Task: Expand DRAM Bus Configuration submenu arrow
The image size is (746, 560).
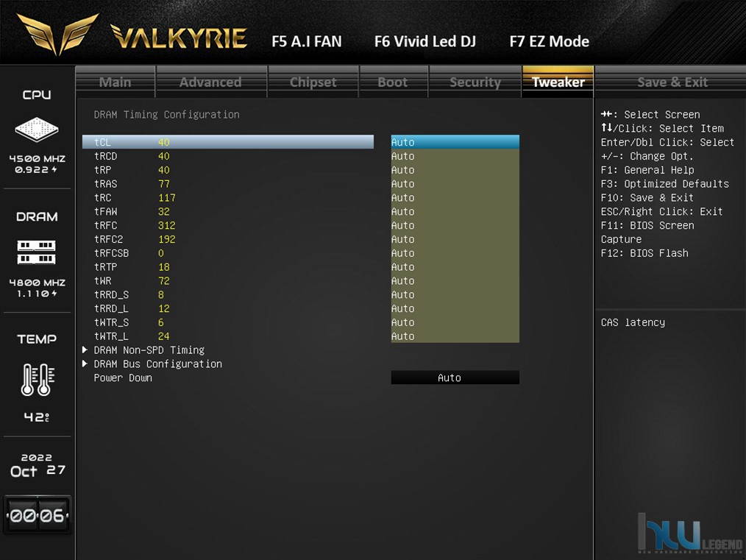Action: (85, 364)
